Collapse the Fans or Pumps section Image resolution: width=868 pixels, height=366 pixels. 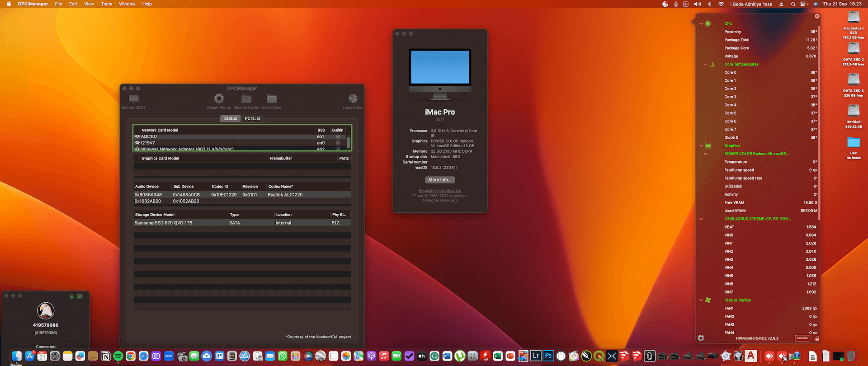[x=701, y=300]
